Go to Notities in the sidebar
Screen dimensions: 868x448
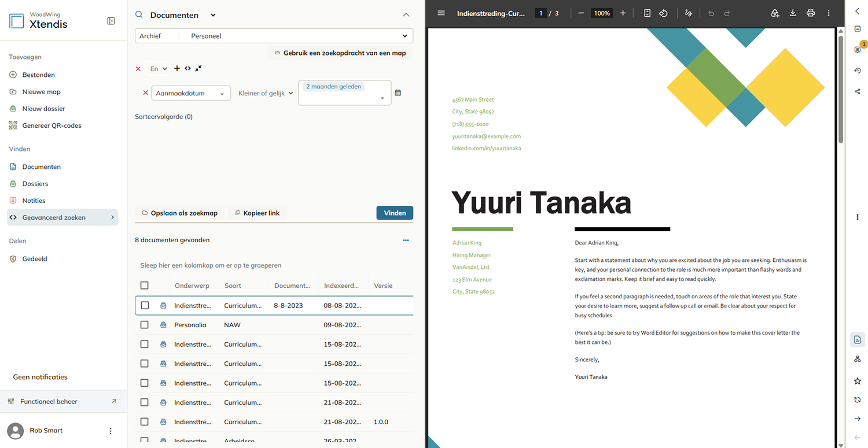[x=34, y=201]
